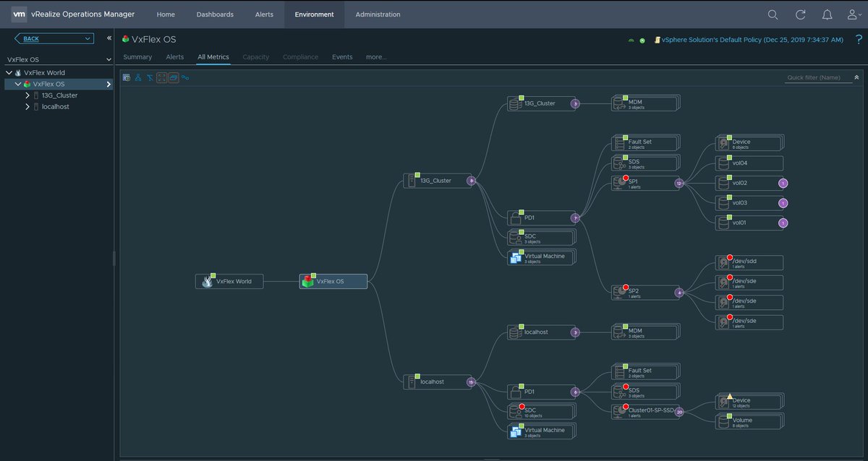Click the green arc status icon beside smiley
868x461 pixels.
point(631,40)
